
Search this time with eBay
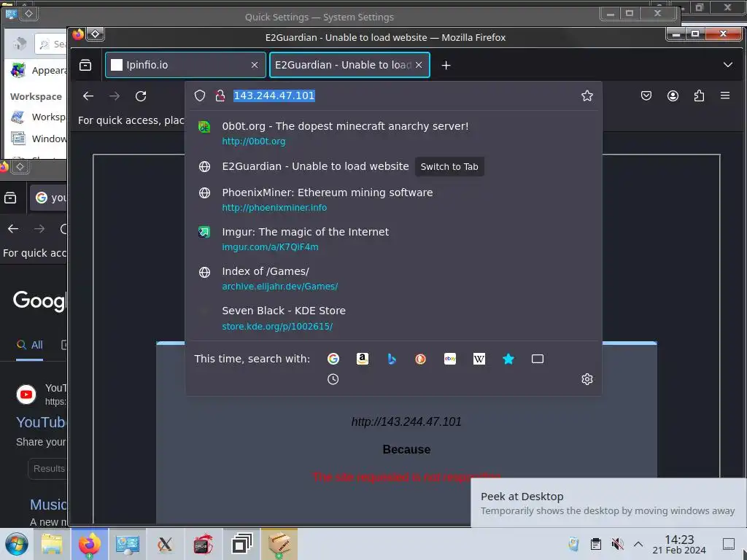tap(449, 359)
